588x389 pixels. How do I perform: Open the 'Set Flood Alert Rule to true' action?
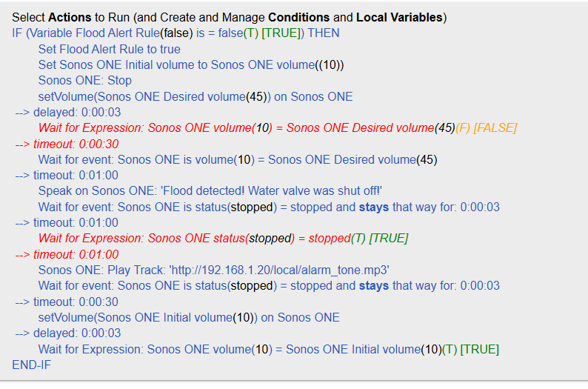110,49
